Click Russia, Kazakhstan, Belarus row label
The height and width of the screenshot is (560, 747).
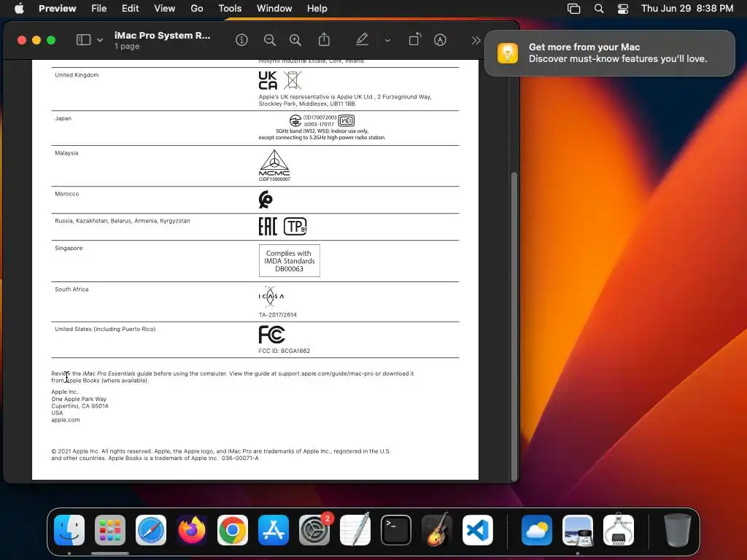(x=123, y=221)
